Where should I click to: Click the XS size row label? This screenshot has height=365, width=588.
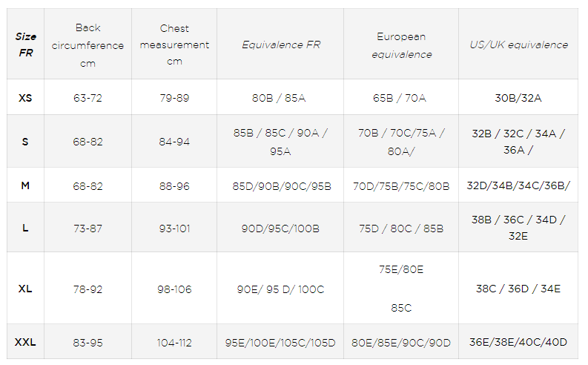25,98
